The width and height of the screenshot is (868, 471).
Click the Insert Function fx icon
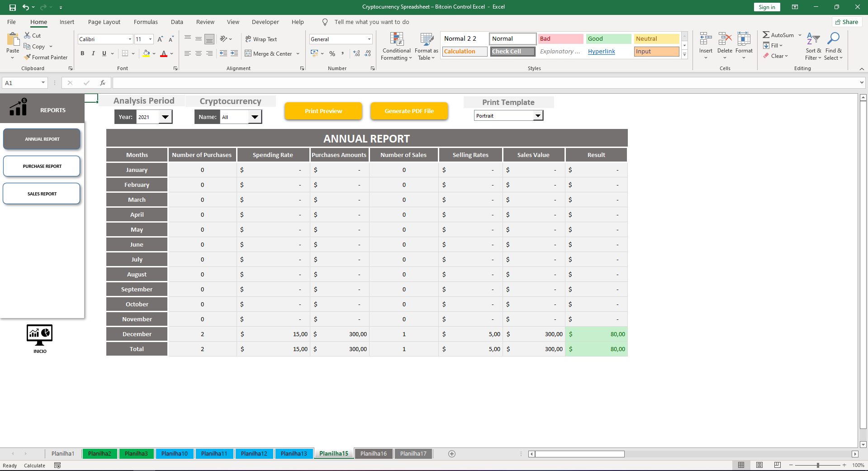103,83
